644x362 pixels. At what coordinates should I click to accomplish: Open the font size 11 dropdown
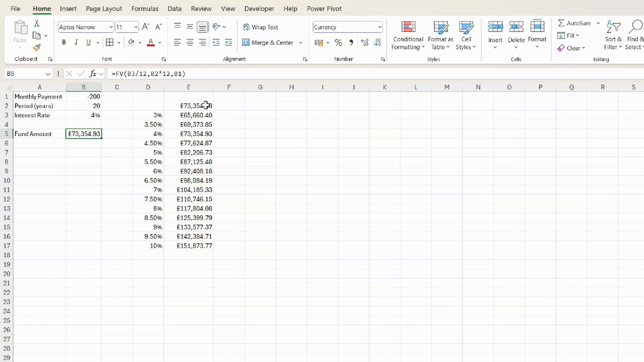(x=136, y=27)
